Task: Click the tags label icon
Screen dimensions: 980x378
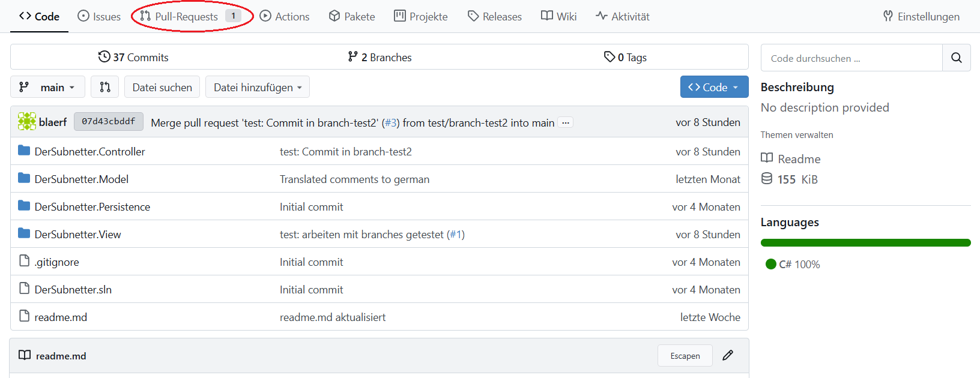Action: coord(609,57)
